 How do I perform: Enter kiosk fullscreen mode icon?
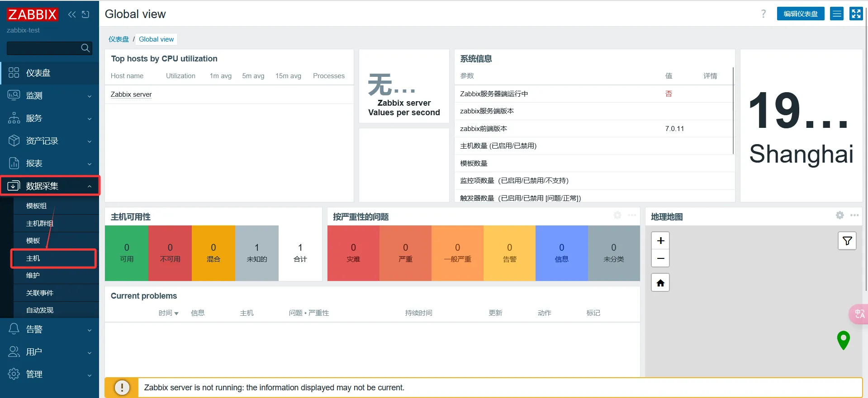point(856,14)
